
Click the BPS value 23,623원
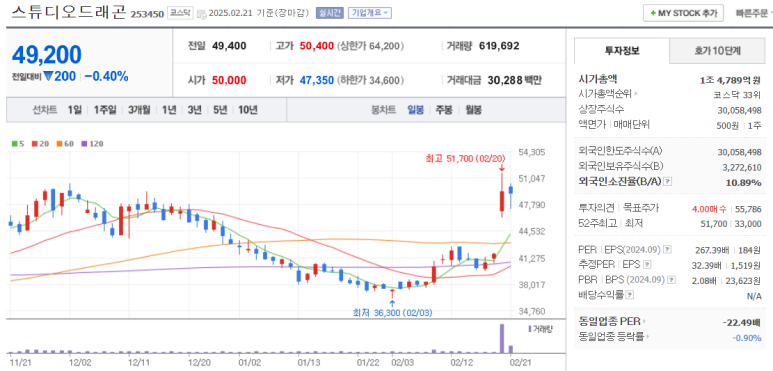tap(743, 281)
